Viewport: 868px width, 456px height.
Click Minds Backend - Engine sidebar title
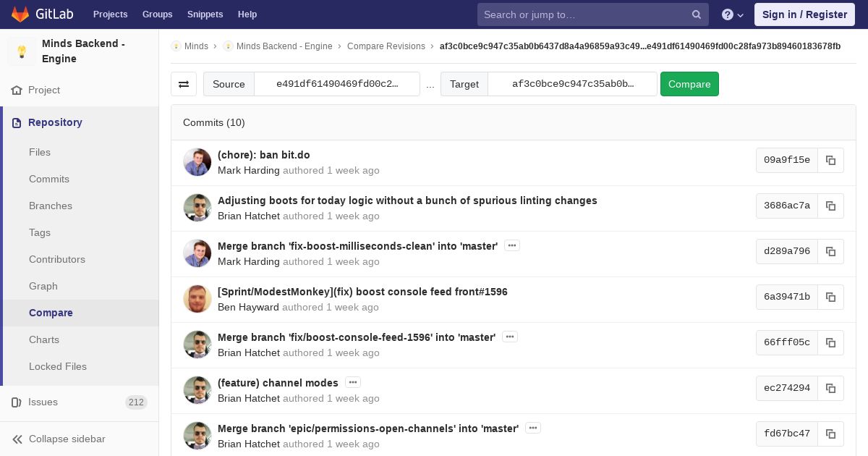pos(83,51)
